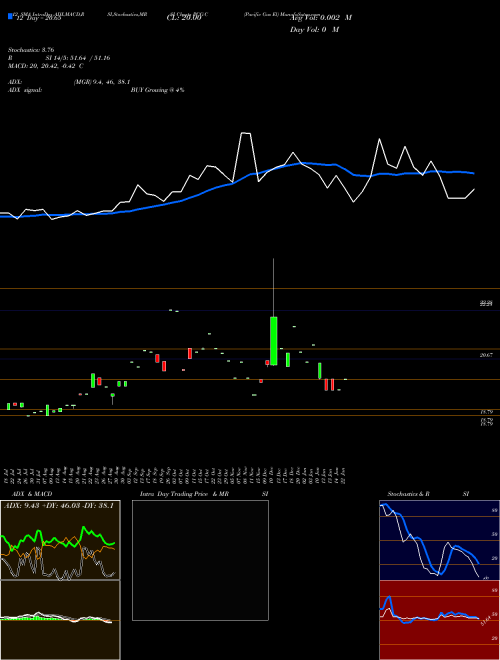Click the red RSI chart panel
This screenshot has width=500, height=660.
pyautogui.click(x=439, y=620)
